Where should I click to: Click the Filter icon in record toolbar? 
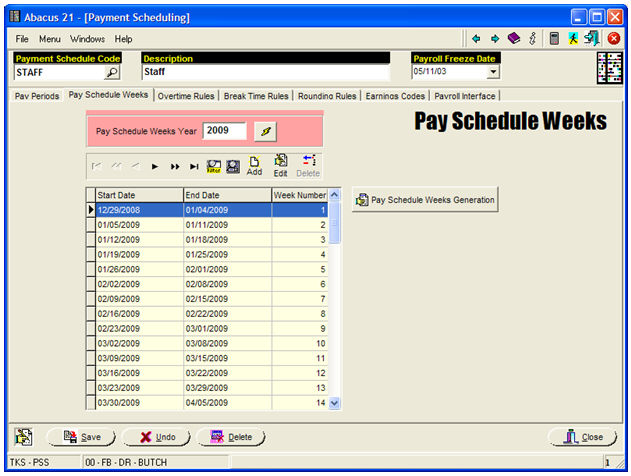213,166
